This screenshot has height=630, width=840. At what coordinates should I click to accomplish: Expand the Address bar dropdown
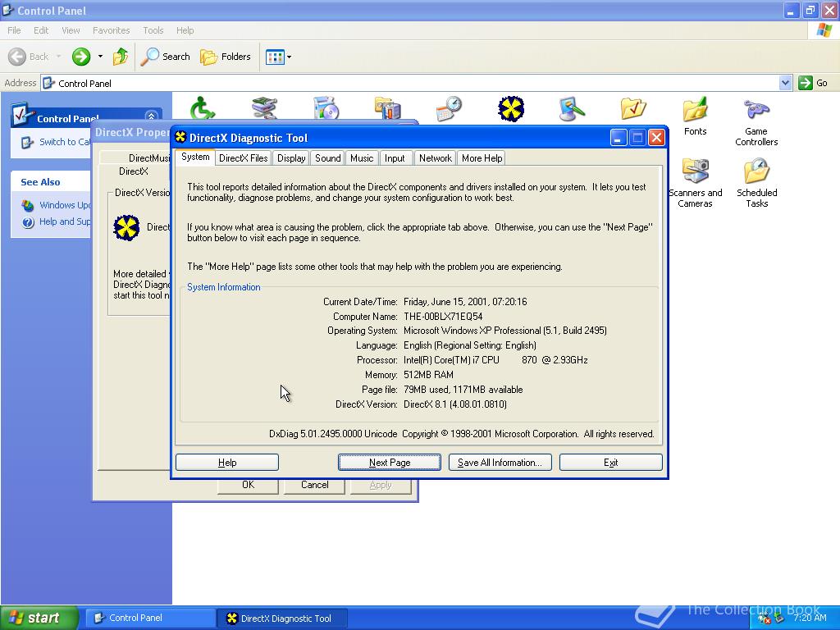785,83
